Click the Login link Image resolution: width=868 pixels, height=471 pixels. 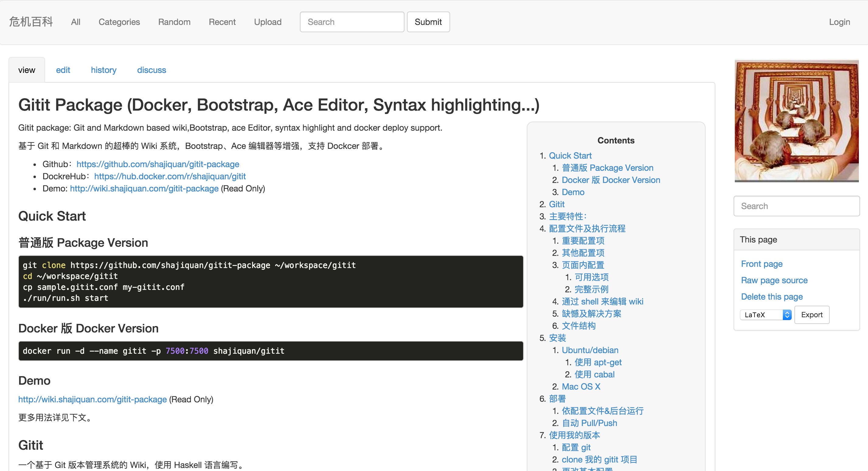(x=839, y=22)
